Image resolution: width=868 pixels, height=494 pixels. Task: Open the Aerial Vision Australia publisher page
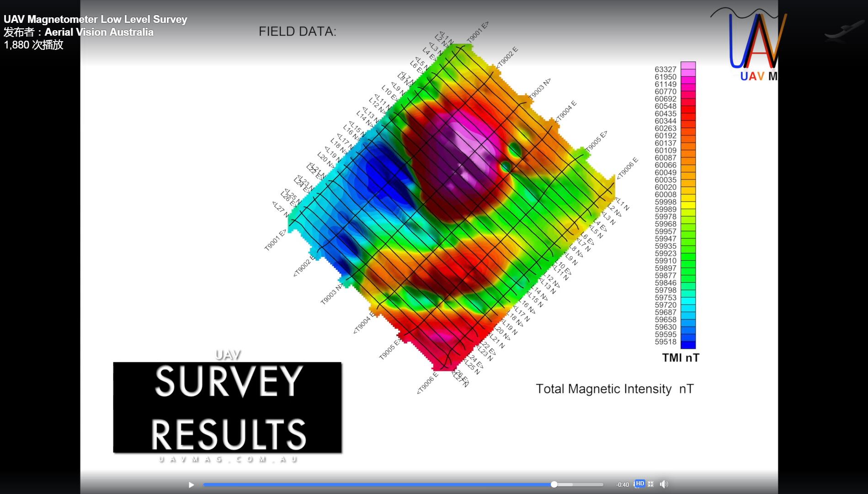coord(99,32)
